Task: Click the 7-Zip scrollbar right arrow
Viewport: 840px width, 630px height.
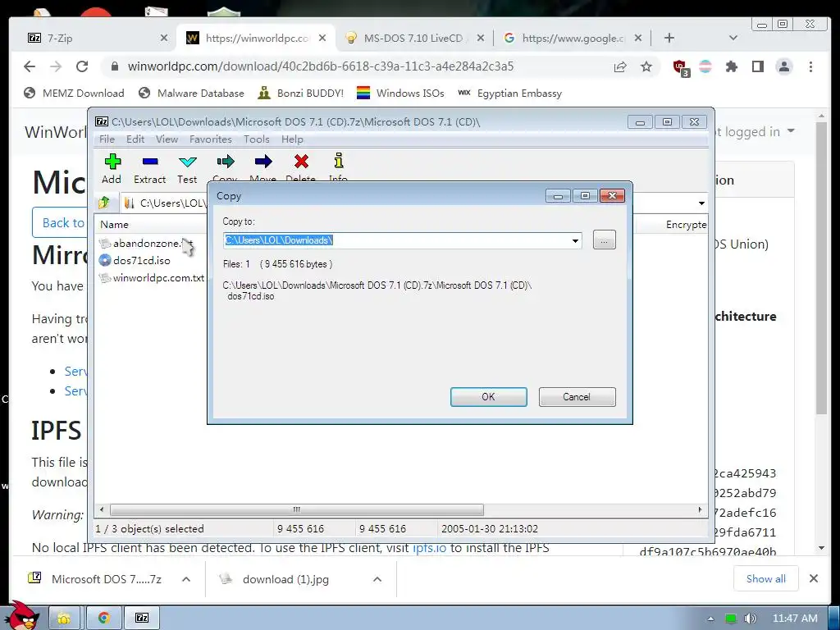Action: tap(700, 509)
